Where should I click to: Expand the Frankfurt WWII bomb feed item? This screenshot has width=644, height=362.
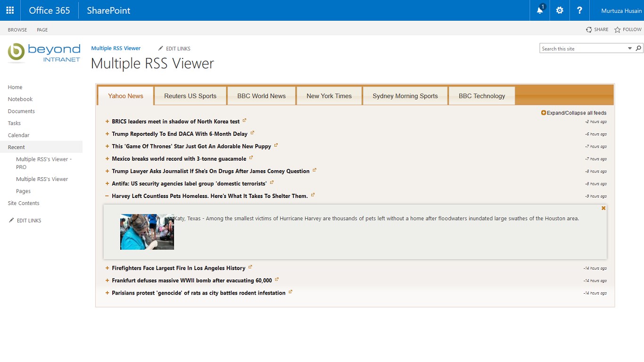coord(107,280)
